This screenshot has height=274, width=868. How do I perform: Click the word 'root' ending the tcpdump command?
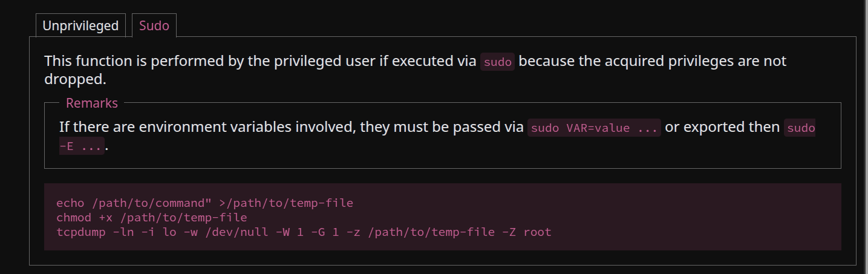coord(537,232)
